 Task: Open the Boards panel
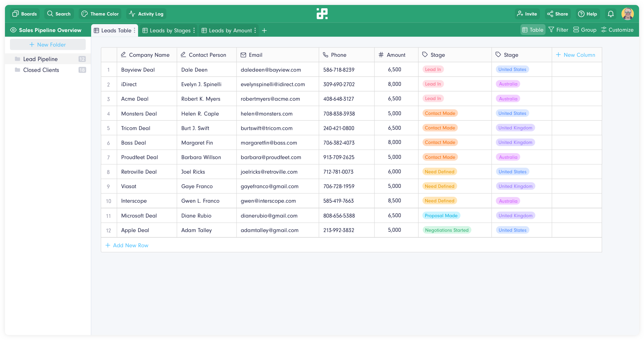pyautogui.click(x=24, y=14)
